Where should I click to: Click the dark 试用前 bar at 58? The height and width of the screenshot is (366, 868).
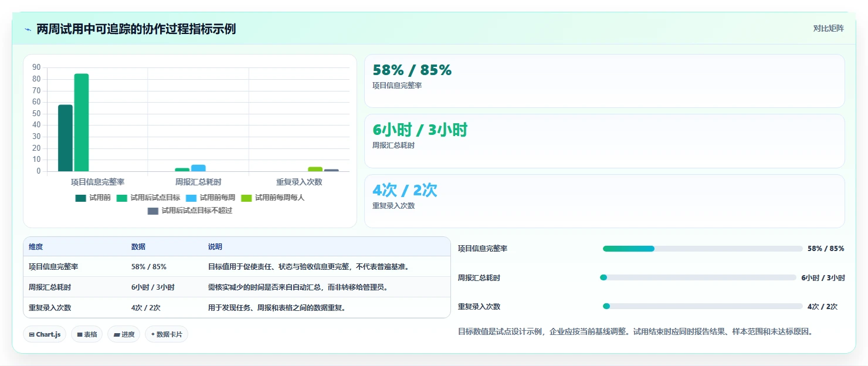click(65, 138)
